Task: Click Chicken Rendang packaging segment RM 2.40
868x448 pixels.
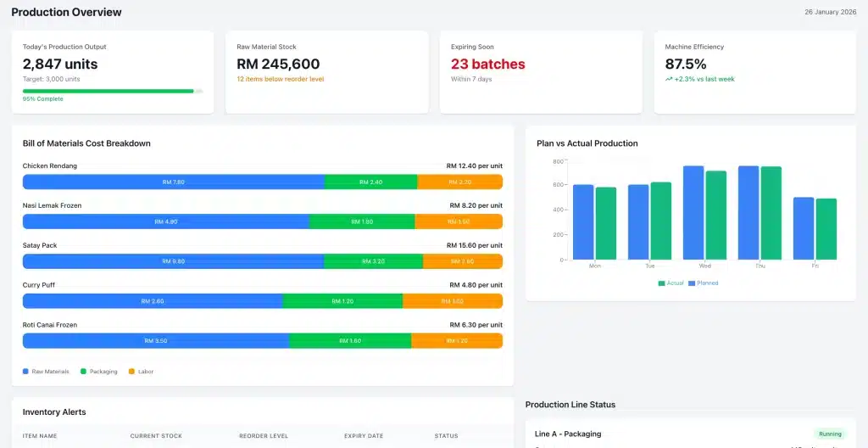Action: 371,182
